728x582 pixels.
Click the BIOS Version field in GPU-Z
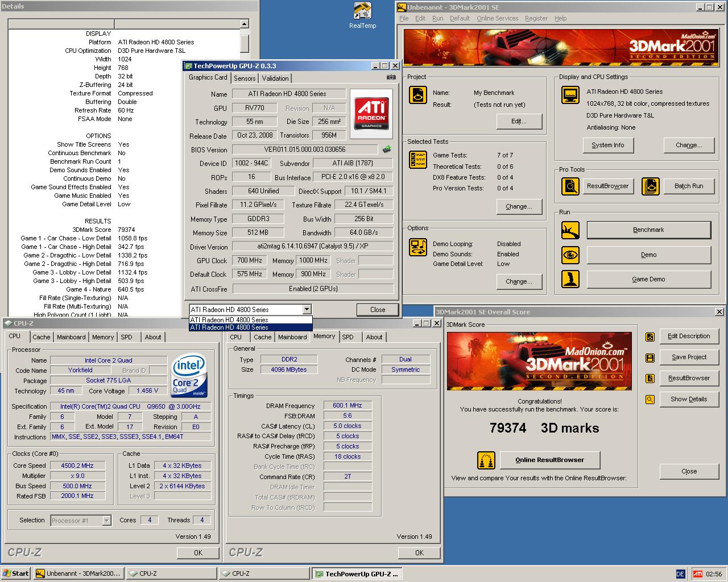pos(305,149)
